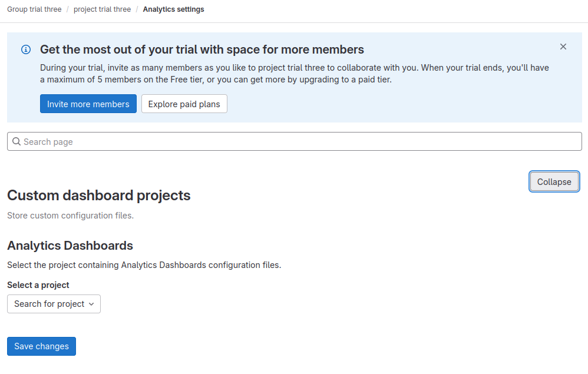
Task: Click the trial banner headline text
Action: point(201,49)
